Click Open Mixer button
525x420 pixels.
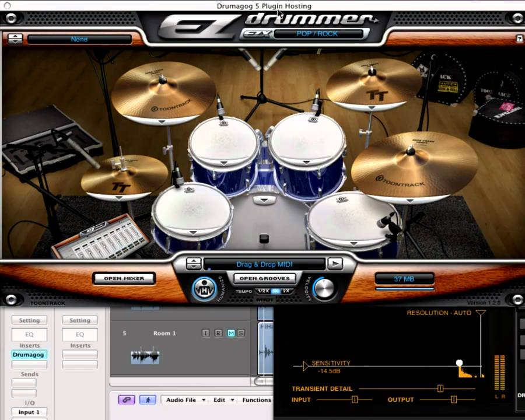[x=124, y=278]
